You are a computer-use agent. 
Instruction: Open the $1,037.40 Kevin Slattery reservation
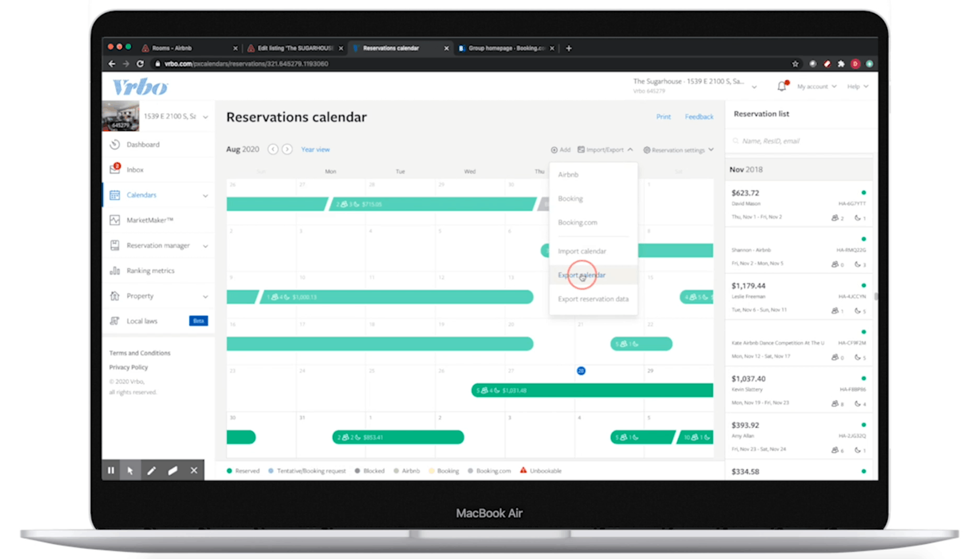pos(799,391)
